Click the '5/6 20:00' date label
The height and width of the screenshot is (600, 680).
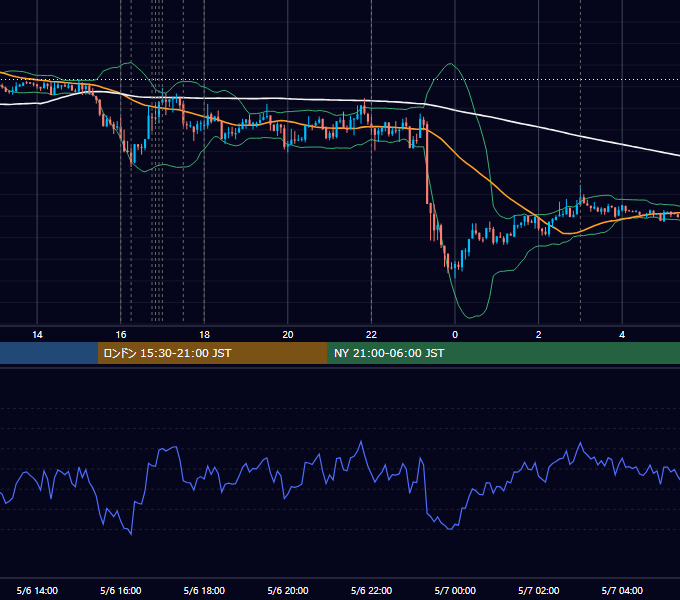pos(288,590)
